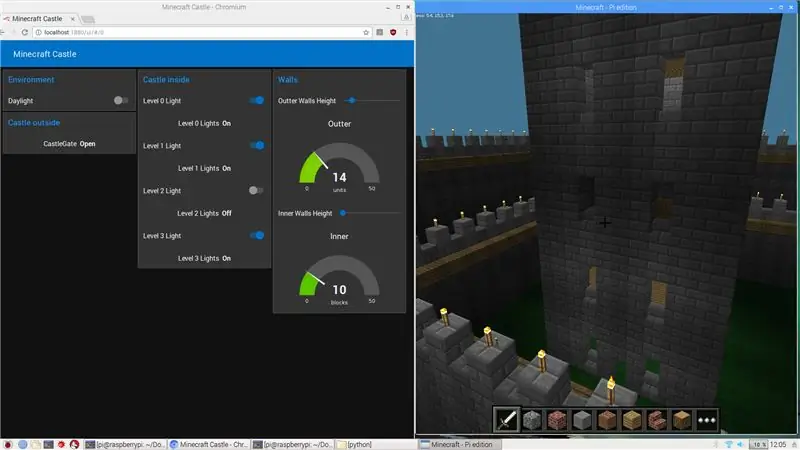This screenshot has width=800, height=450.
Task: Click the CPU usage monitor in tray
Action: [x=758, y=444]
